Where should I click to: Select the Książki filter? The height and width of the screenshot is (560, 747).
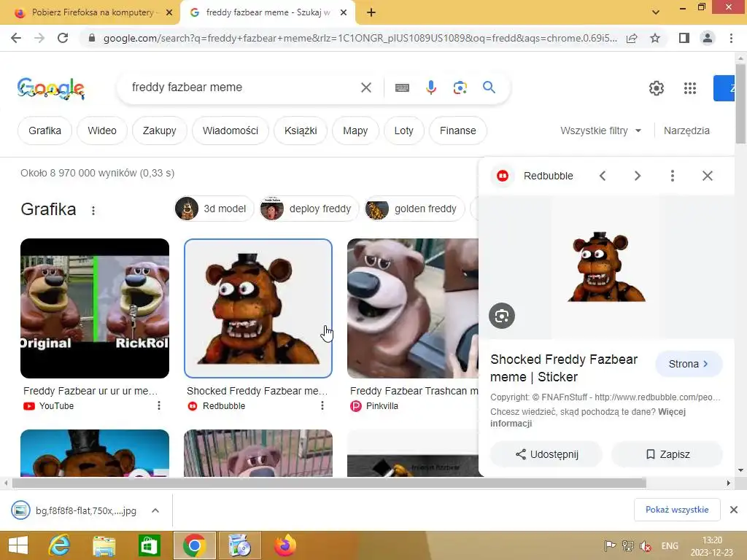pyautogui.click(x=301, y=131)
